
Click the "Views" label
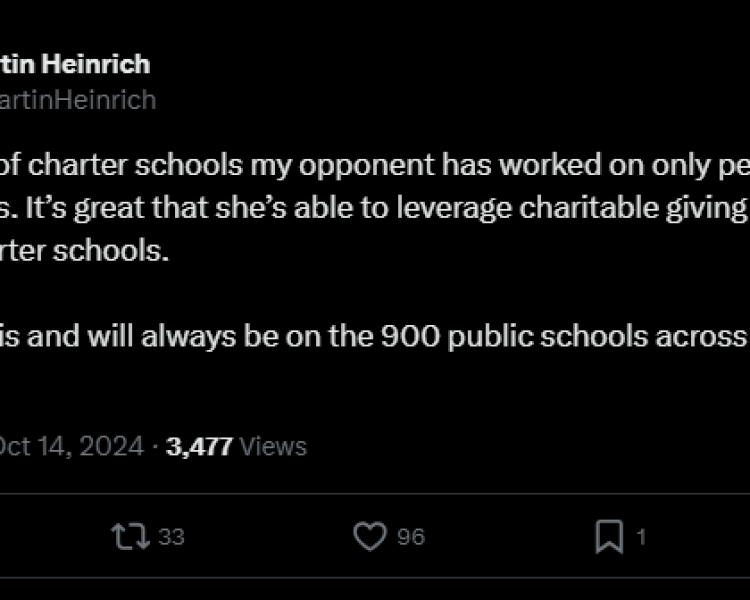[x=273, y=446]
